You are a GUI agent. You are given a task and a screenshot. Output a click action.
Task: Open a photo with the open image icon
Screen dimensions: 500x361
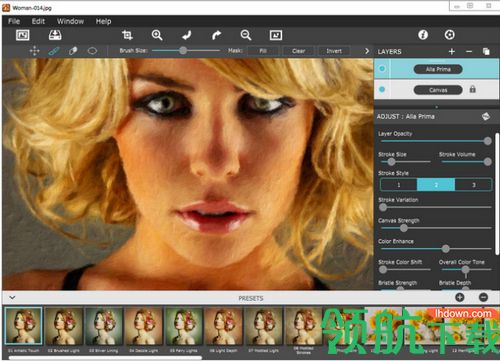(23, 35)
